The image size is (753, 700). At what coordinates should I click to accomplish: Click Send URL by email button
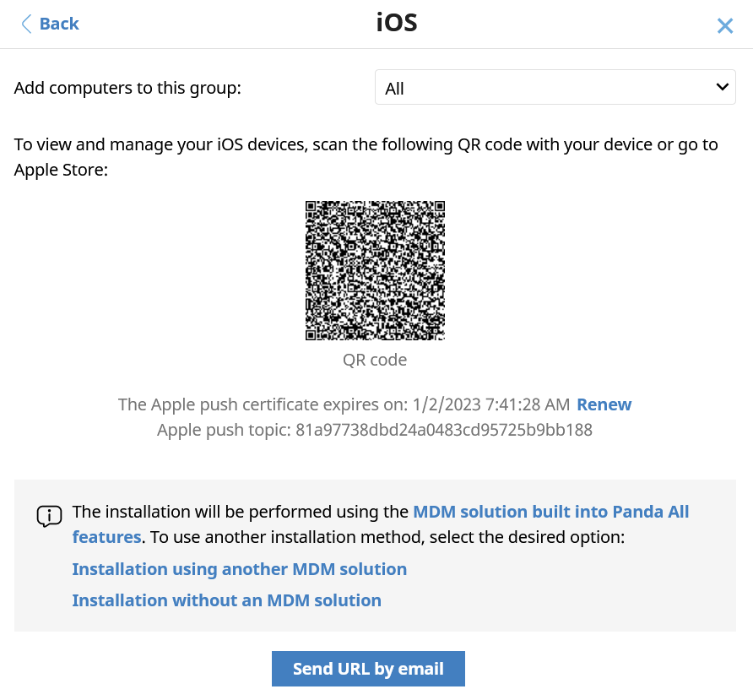368,669
